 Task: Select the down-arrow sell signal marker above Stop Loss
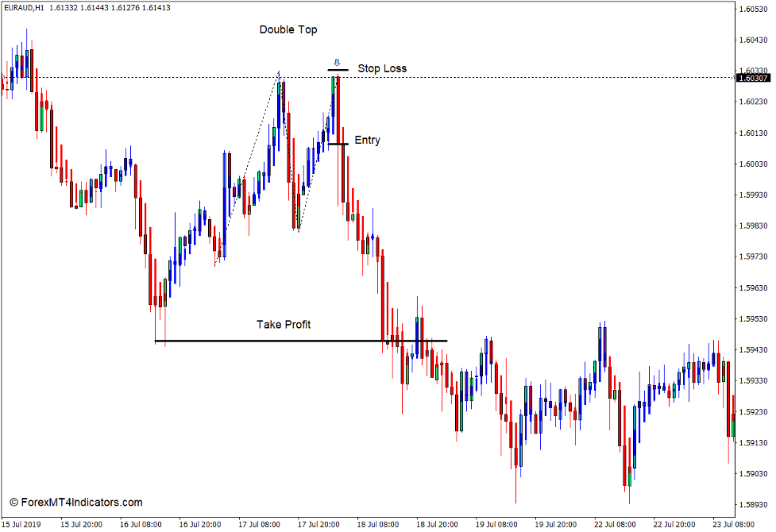338,60
